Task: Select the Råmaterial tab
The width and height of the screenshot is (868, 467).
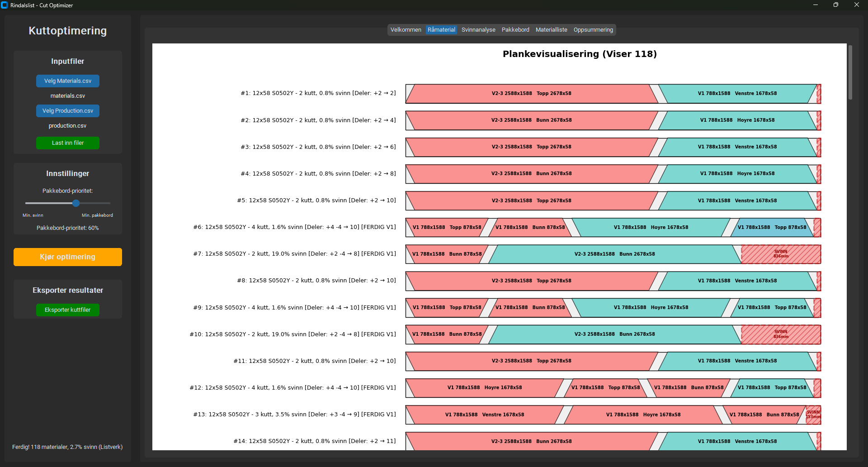Action: click(441, 29)
